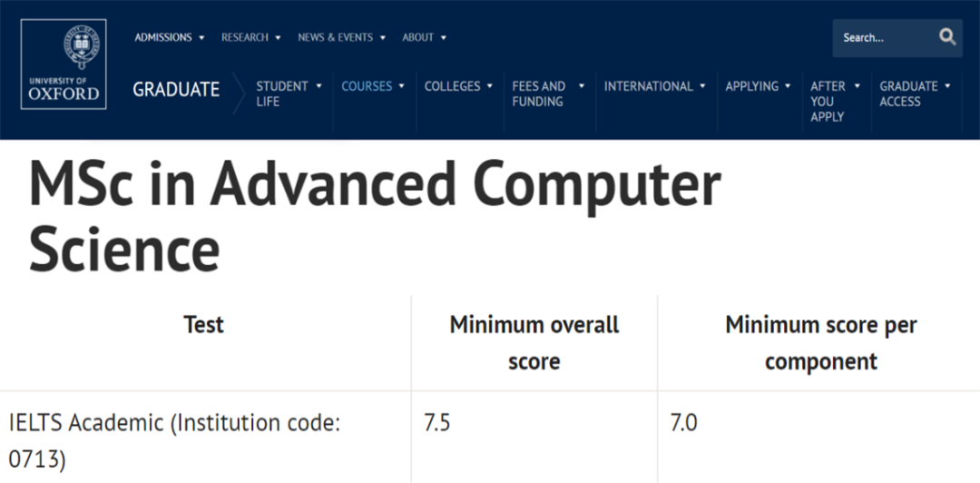The width and height of the screenshot is (980, 483).
Task: Open the Applying navigation item
Action: click(752, 86)
